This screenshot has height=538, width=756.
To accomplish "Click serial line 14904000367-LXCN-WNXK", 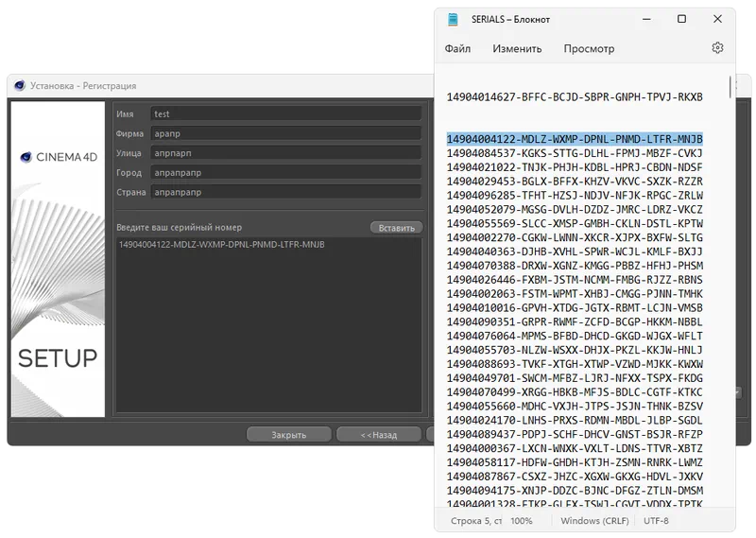I will pos(575,448).
